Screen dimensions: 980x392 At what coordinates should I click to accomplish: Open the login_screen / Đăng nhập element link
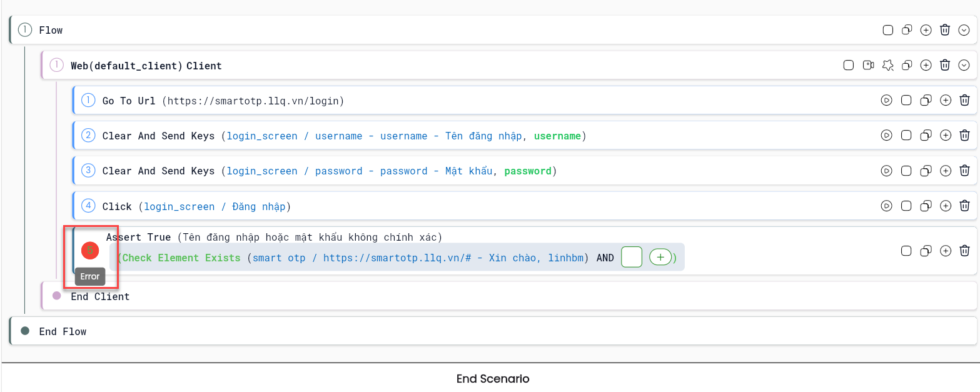(x=215, y=206)
